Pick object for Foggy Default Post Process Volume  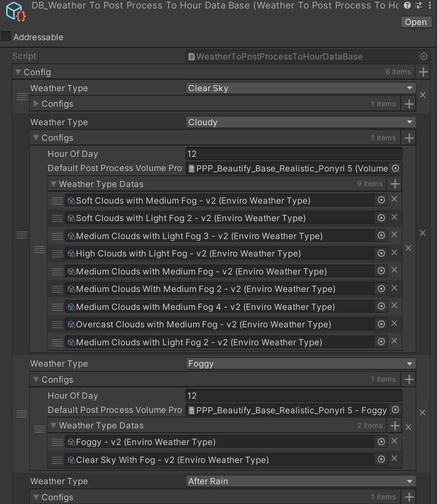tap(395, 410)
